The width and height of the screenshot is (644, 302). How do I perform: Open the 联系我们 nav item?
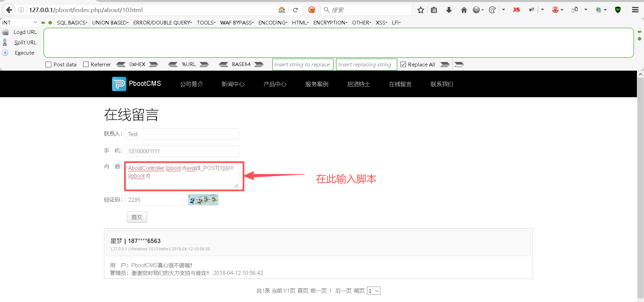[x=442, y=84]
